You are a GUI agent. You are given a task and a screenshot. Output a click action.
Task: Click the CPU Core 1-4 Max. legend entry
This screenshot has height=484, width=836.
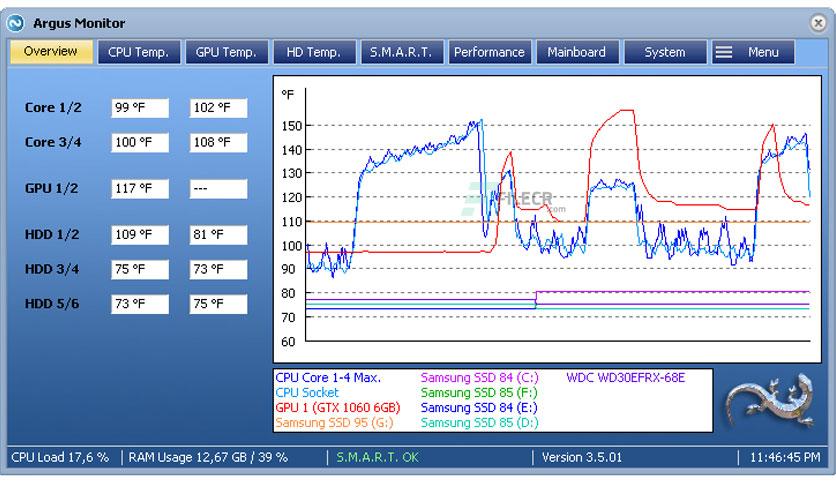click(x=328, y=378)
